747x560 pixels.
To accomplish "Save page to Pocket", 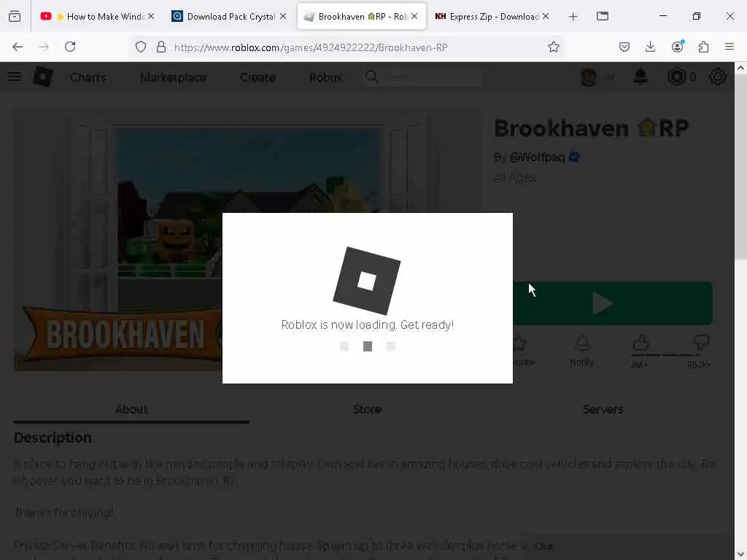I will click(624, 47).
